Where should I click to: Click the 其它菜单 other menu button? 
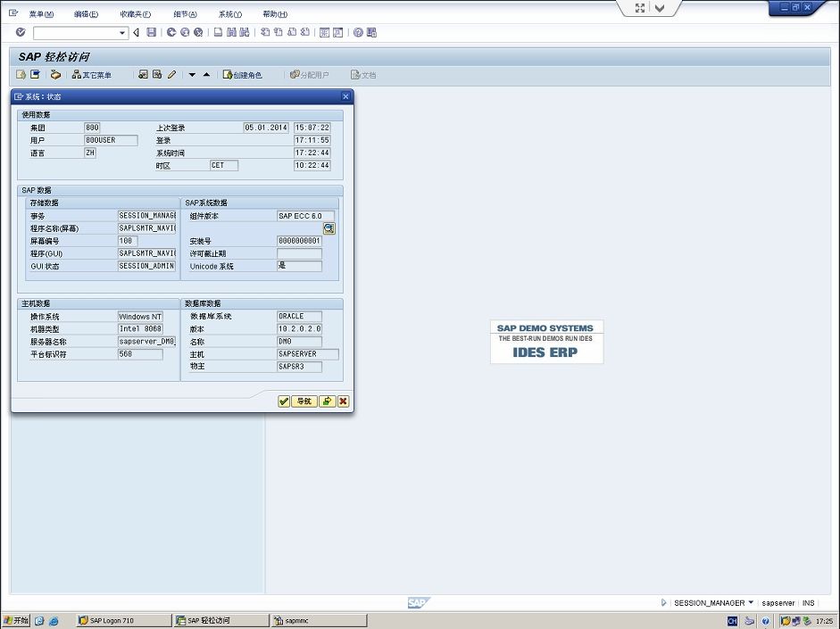coord(92,75)
